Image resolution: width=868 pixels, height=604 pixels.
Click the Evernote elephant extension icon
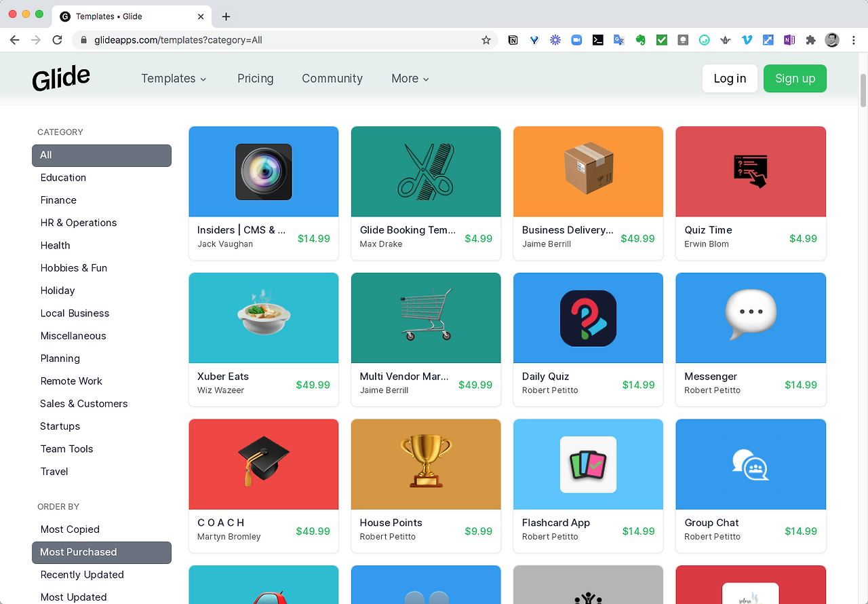pos(640,40)
